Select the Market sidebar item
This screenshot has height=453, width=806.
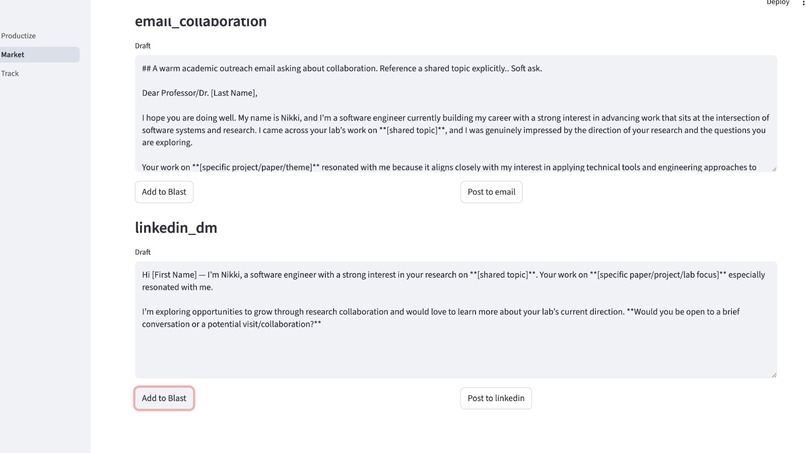39,55
